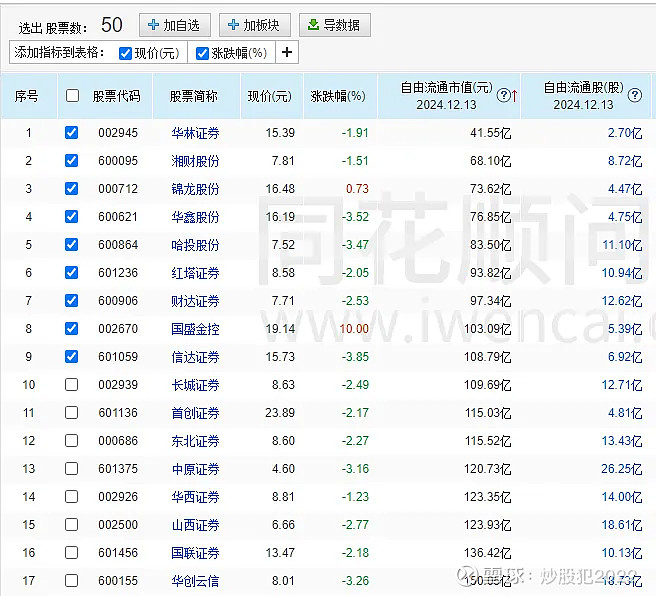Open help icon for 自由流通市值 column
The image size is (656, 596).
(503, 96)
